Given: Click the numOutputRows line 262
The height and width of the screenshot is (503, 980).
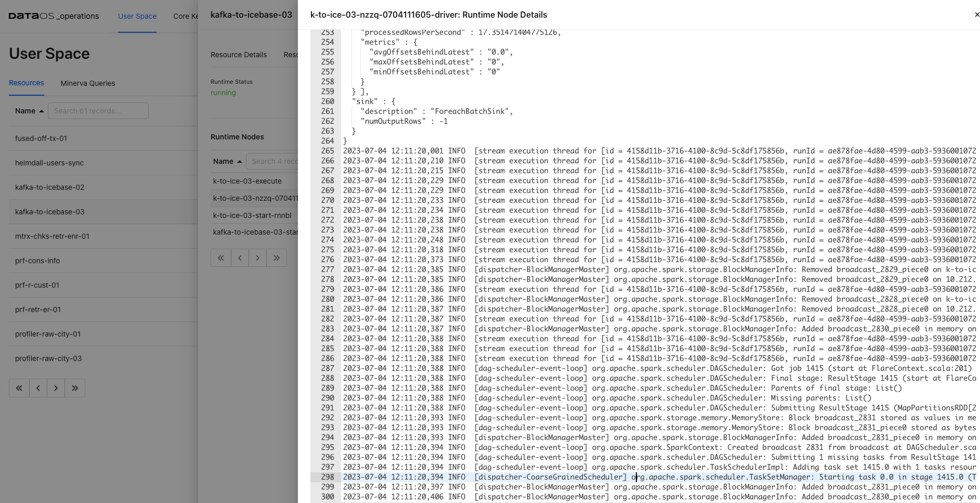Looking at the screenshot, I should (404, 121).
